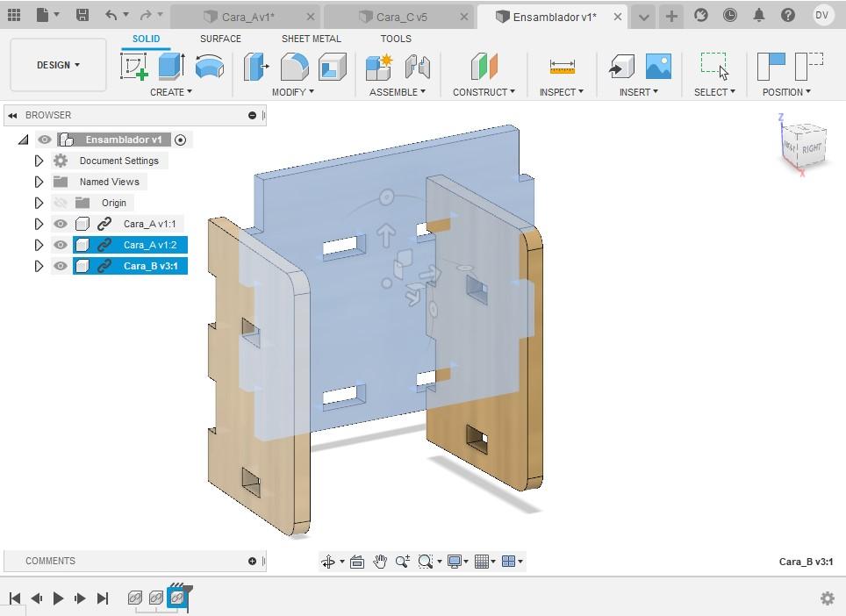Select the last joint feature in timeline
The width and height of the screenshot is (846, 616).
[x=177, y=598]
